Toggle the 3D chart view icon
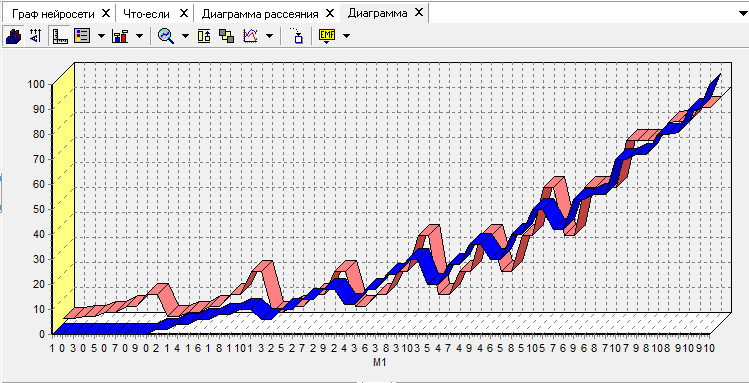This screenshot has height=383, width=749. [x=13, y=36]
